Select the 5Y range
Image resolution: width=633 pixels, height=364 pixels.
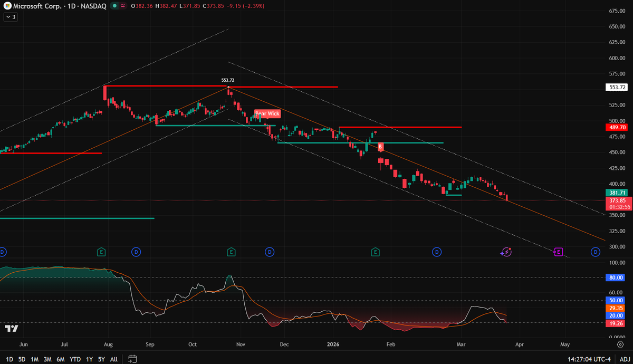(x=101, y=359)
